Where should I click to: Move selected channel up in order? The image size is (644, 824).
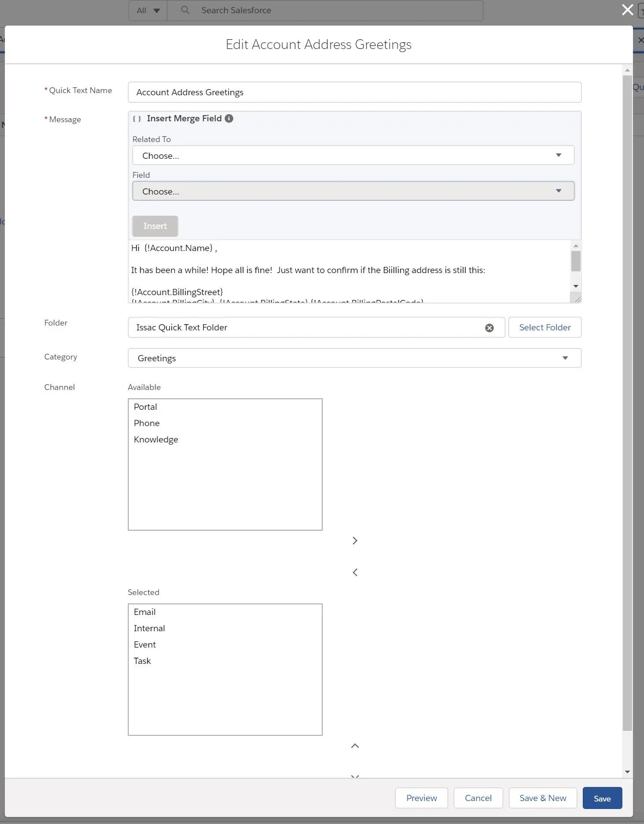(x=355, y=745)
